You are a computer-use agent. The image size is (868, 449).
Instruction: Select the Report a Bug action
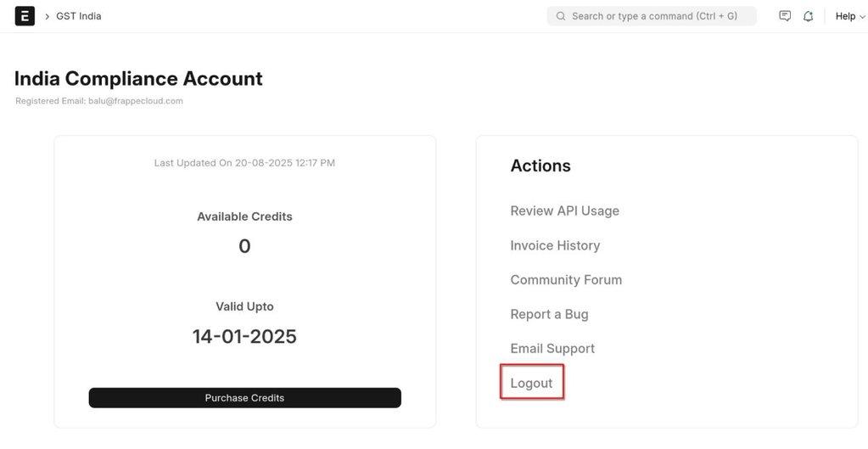pos(549,314)
